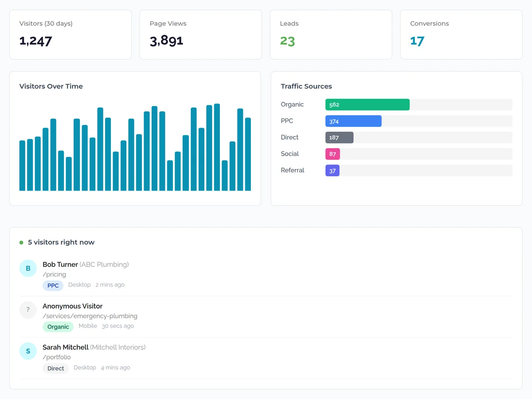
Task: Click the green Organic 562 bar
Action: coord(368,105)
